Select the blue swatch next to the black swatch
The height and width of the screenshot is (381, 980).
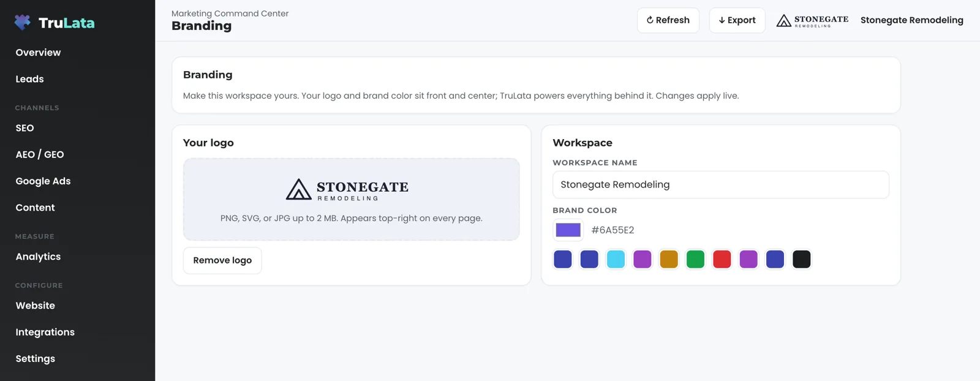[x=775, y=259]
